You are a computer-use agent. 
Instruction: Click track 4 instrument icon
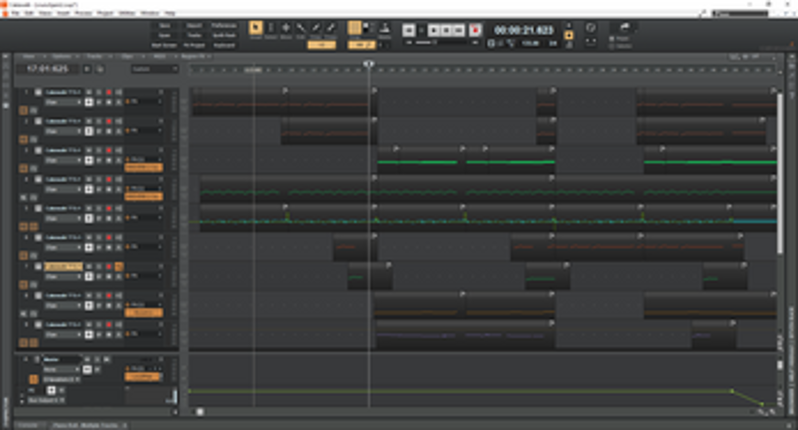pos(38,180)
